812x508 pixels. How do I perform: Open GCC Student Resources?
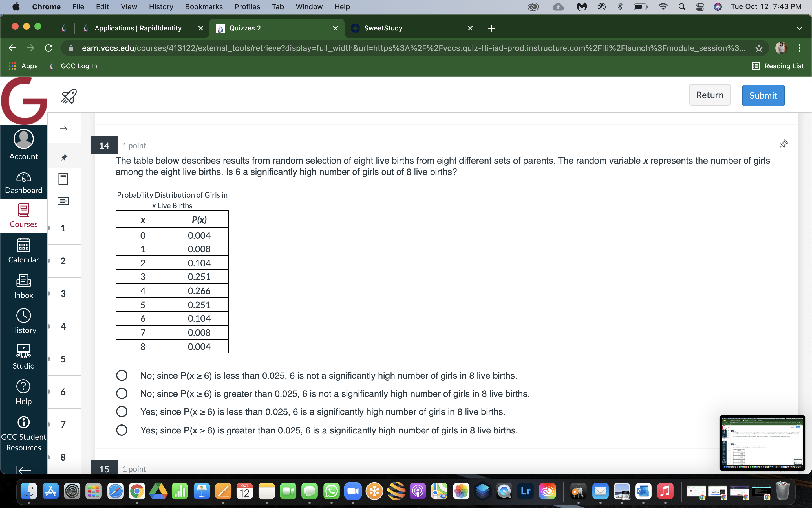coord(23,434)
